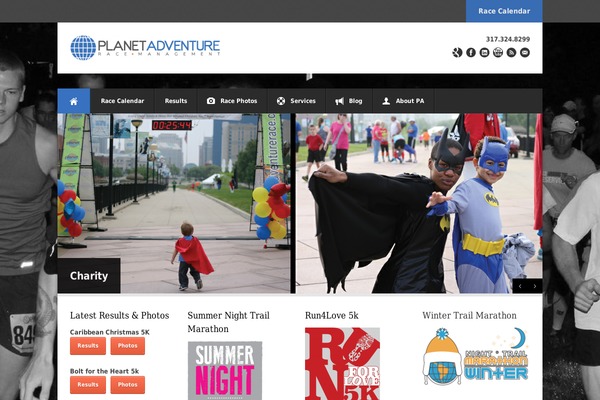Open the YouTube social icon
The width and height of the screenshot is (600, 400).
(498, 52)
